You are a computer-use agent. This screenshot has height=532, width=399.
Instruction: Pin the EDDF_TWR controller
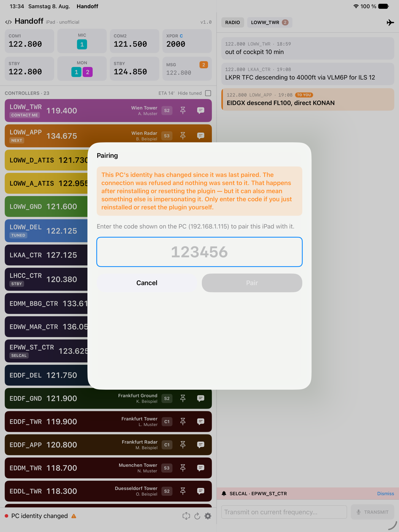183,421
